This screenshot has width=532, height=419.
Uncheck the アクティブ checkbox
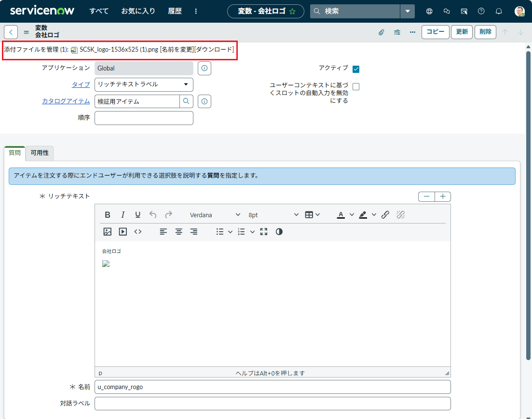356,69
